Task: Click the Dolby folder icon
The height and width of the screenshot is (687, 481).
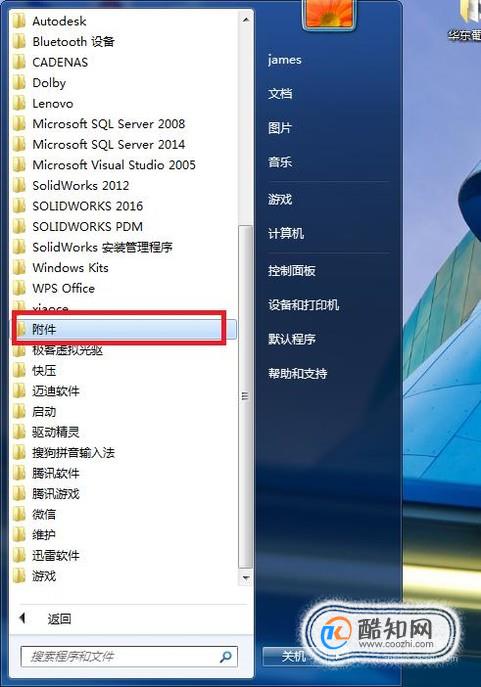Action: [19, 83]
